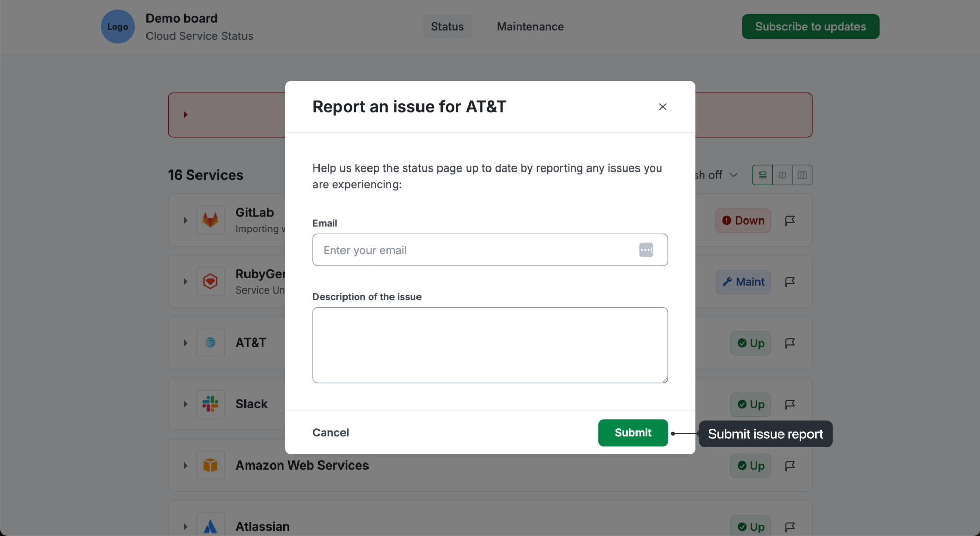Click Subscribe to updates button
The height and width of the screenshot is (536, 980).
(x=811, y=27)
